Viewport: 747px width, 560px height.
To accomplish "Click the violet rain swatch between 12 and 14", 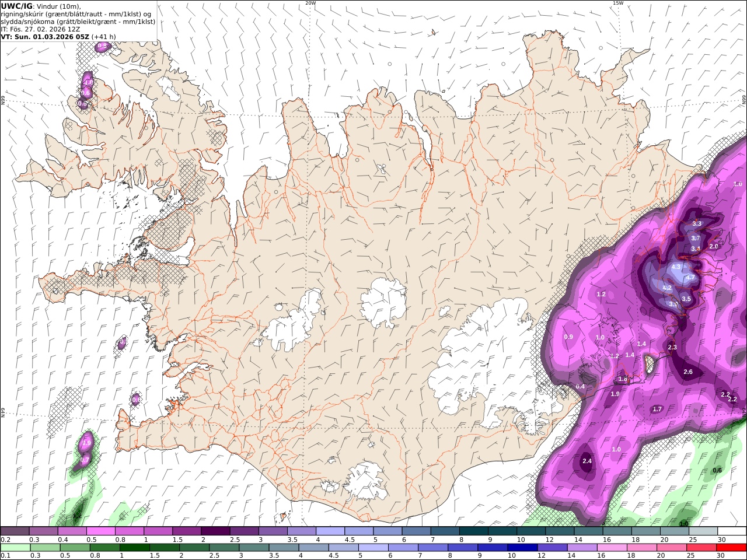I will coord(551,548).
